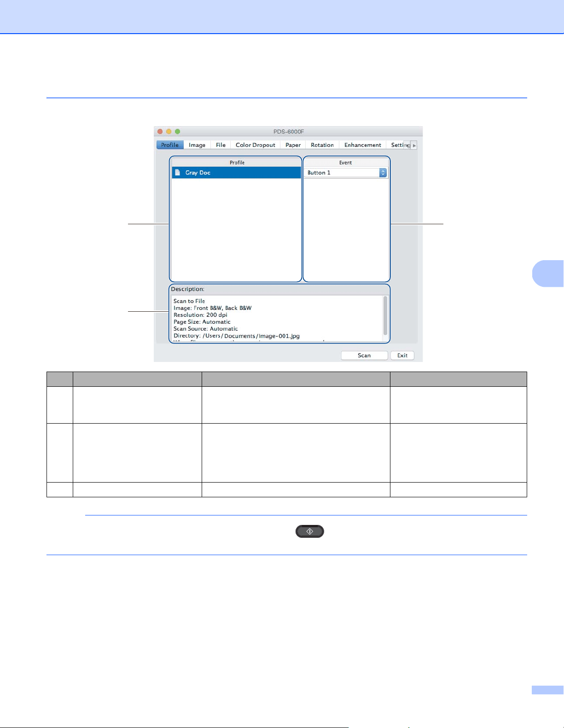Click the Exit button
The height and width of the screenshot is (728, 564).
(402, 355)
